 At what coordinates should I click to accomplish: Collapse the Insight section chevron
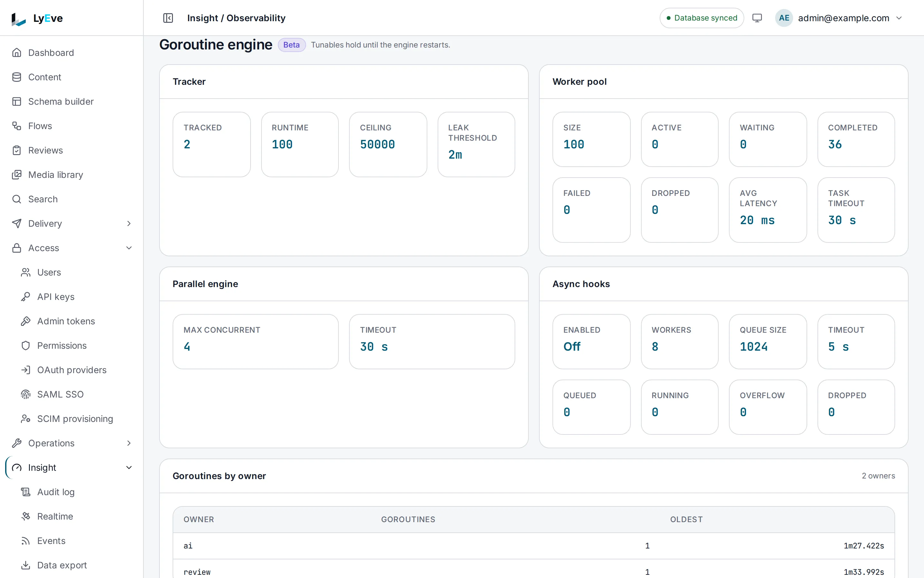[129, 468]
